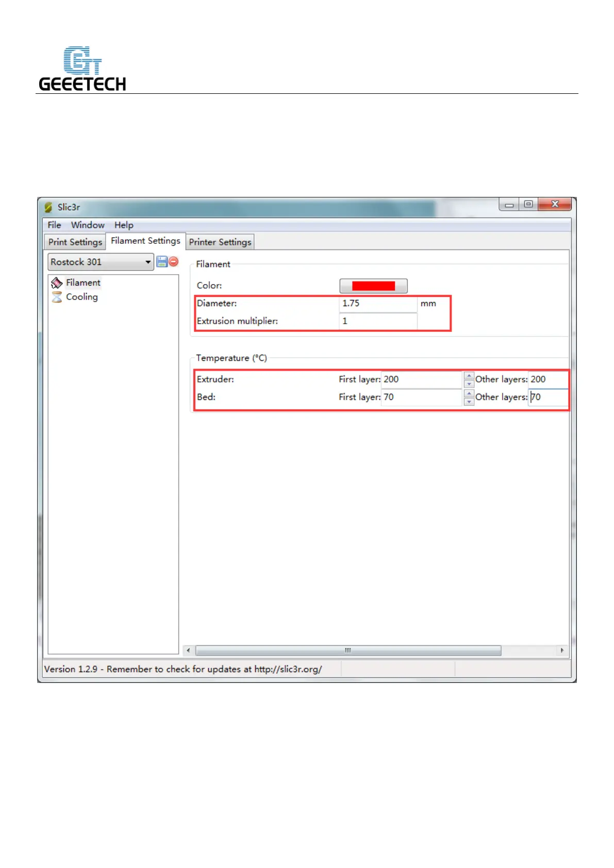Screen dimensions: 614x868
Task: Click the Bed label
Action: 206,397
